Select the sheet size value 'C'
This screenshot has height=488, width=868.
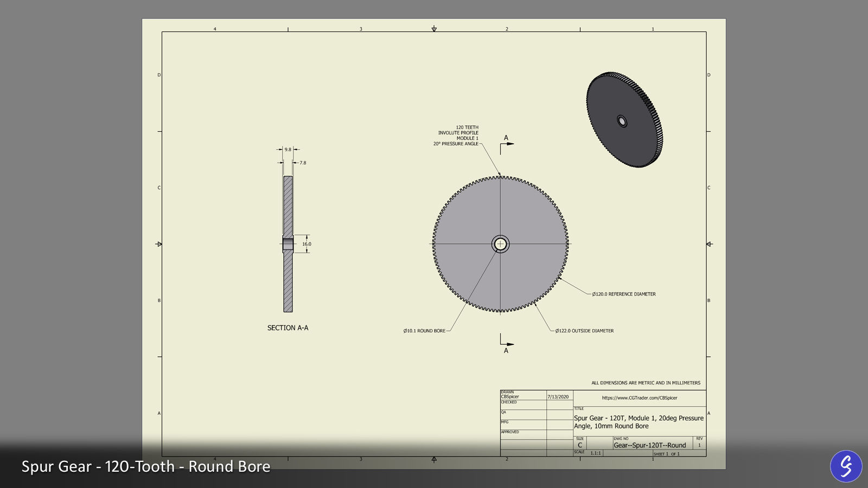pos(580,445)
